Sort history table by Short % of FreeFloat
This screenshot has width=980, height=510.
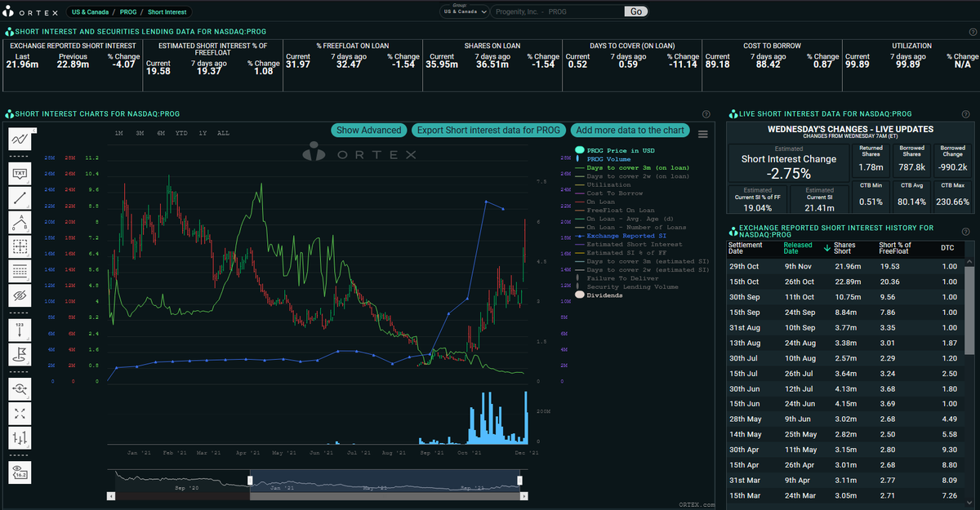coord(895,248)
